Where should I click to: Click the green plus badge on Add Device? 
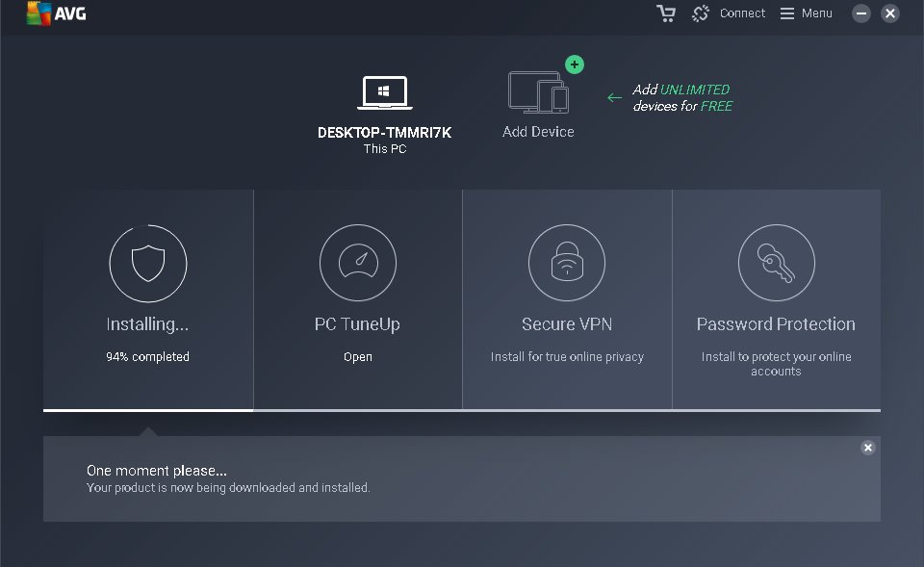(575, 64)
